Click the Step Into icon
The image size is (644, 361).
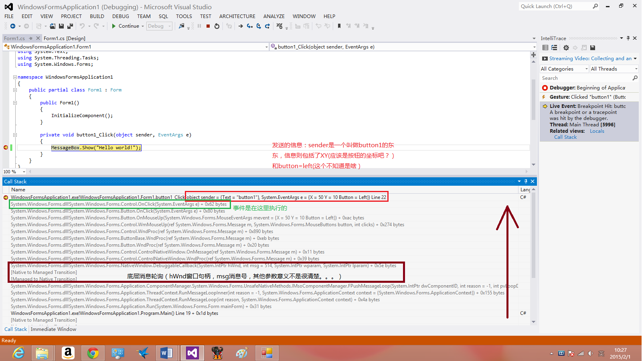click(x=249, y=26)
